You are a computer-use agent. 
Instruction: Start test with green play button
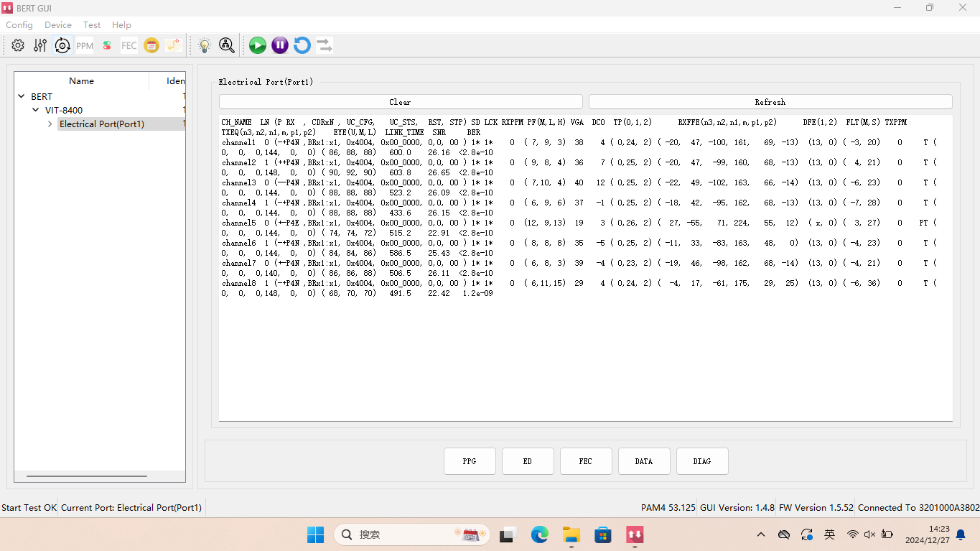pos(258,45)
